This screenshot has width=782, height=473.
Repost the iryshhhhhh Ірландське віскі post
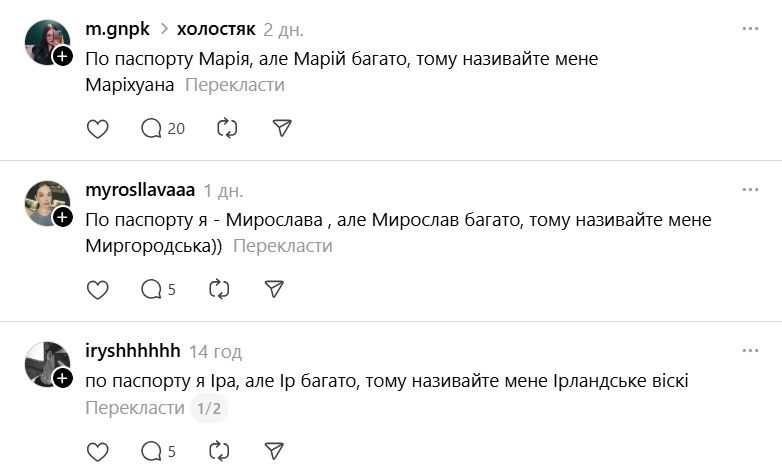(219, 452)
